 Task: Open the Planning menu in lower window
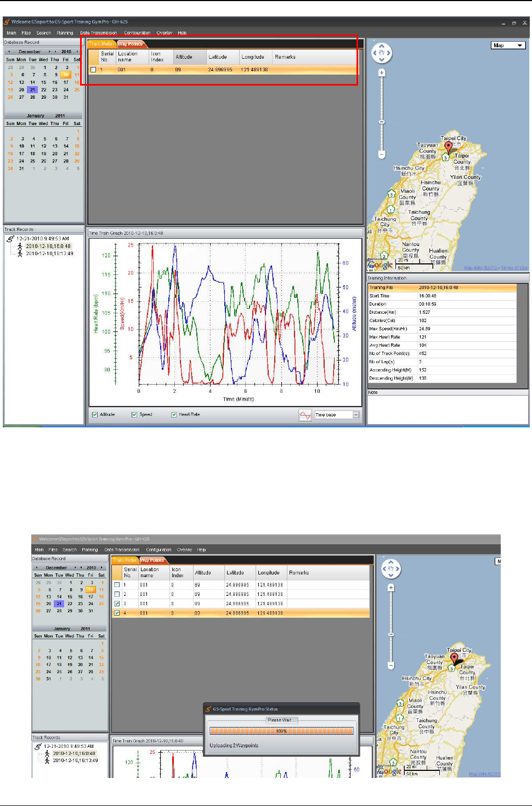pyautogui.click(x=90, y=550)
